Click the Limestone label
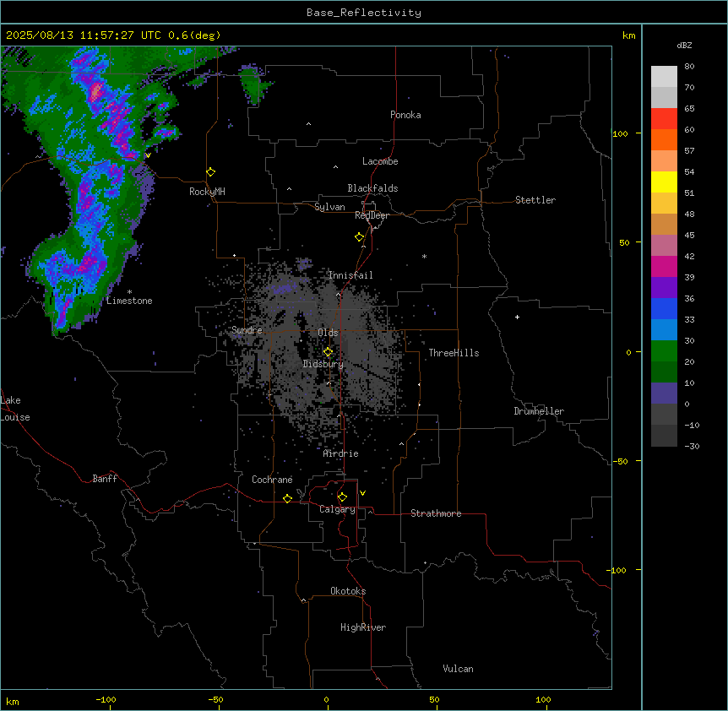 click(x=129, y=301)
